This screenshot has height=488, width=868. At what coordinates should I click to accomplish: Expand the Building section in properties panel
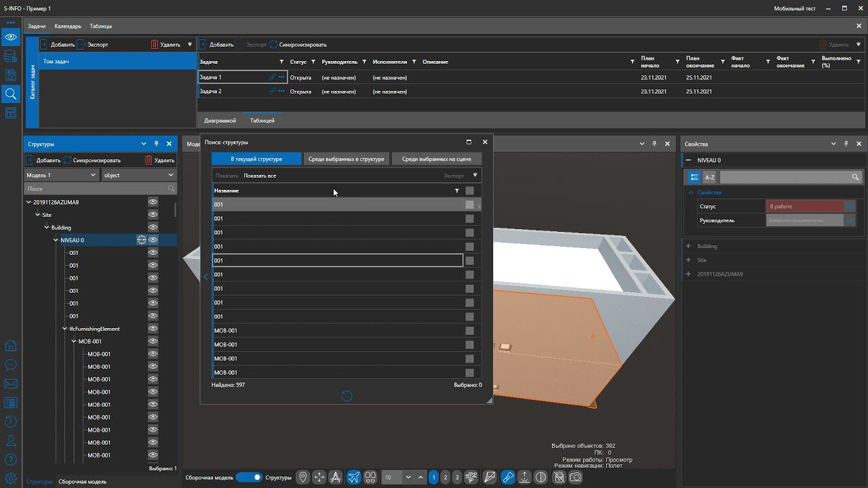tap(688, 246)
